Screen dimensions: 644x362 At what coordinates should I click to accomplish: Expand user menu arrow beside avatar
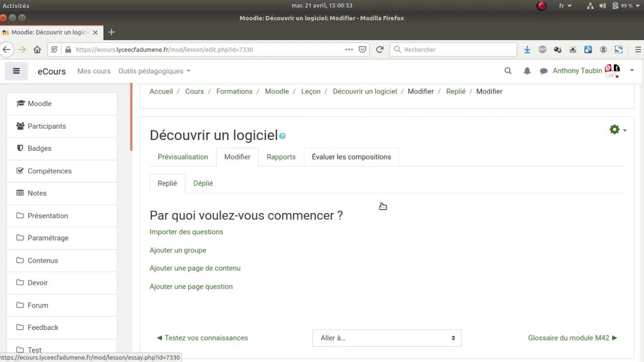click(x=632, y=71)
